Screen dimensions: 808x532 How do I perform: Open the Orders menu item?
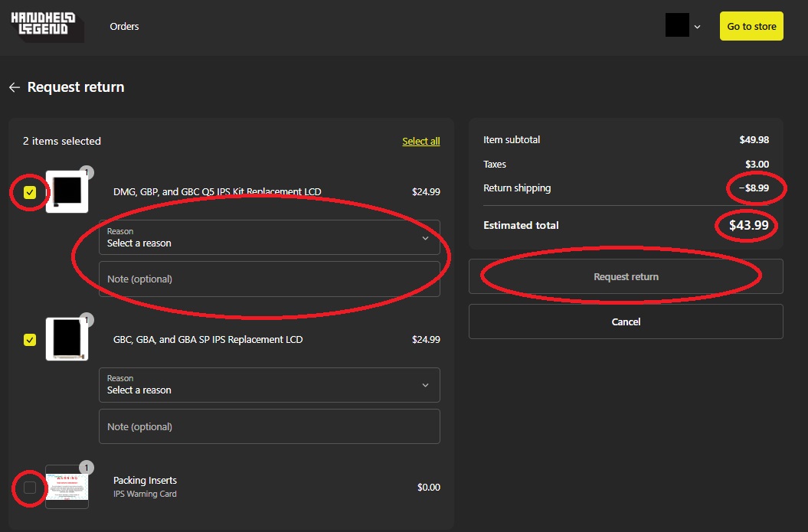[124, 26]
